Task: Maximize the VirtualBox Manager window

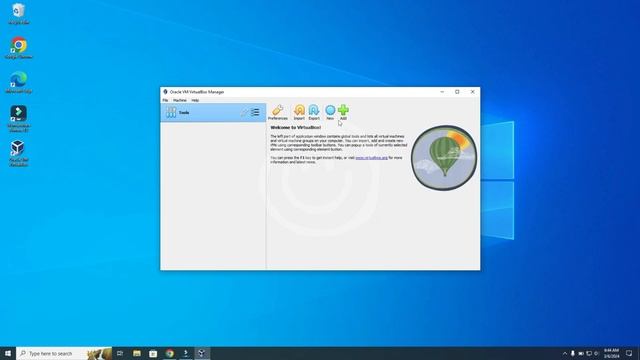Action: [457, 92]
